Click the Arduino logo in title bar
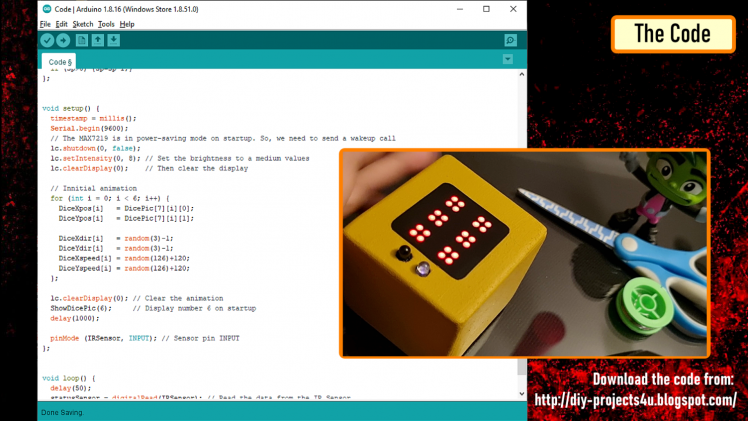The height and width of the screenshot is (421, 748). click(x=47, y=9)
